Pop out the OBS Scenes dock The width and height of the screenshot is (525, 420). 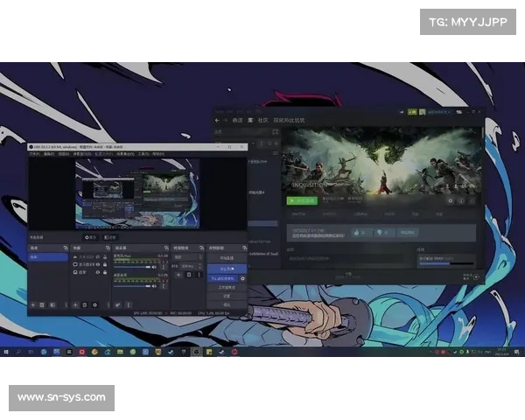click(66, 248)
